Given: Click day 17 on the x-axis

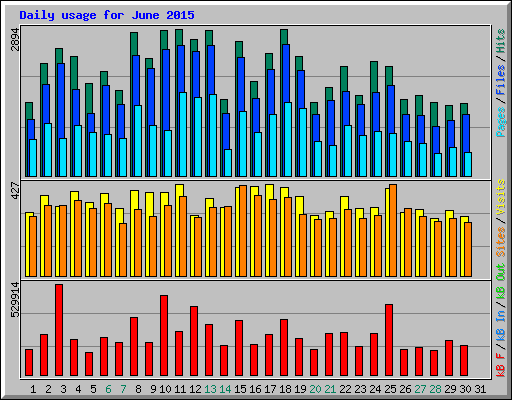Looking at the screenshot, I should coord(270,389).
